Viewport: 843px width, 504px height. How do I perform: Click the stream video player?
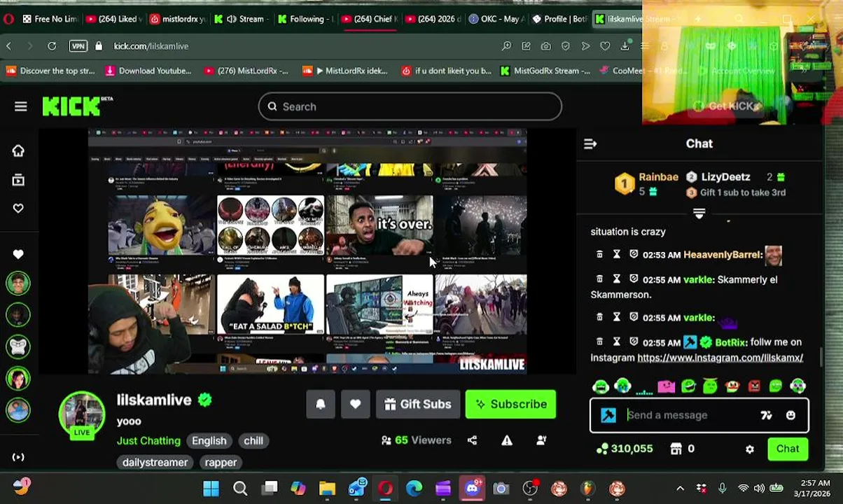tap(307, 252)
